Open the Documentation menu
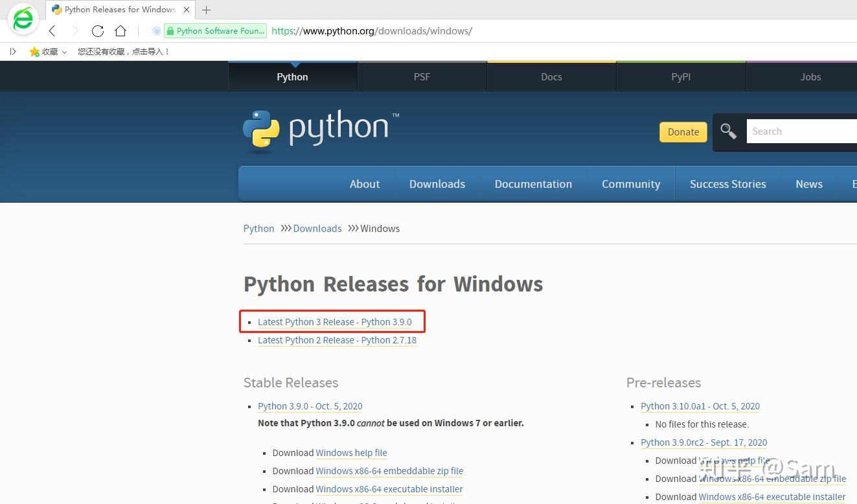857x504 pixels. click(533, 184)
